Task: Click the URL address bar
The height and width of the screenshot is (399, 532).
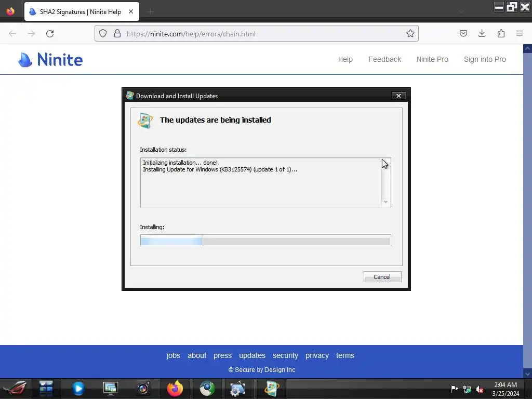Action: click(x=257, y=34)
